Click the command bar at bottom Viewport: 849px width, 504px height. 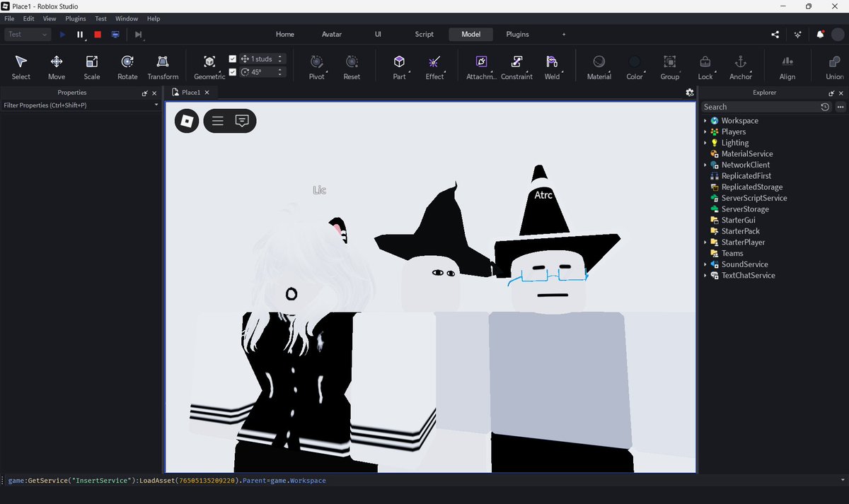coord(424,481)
